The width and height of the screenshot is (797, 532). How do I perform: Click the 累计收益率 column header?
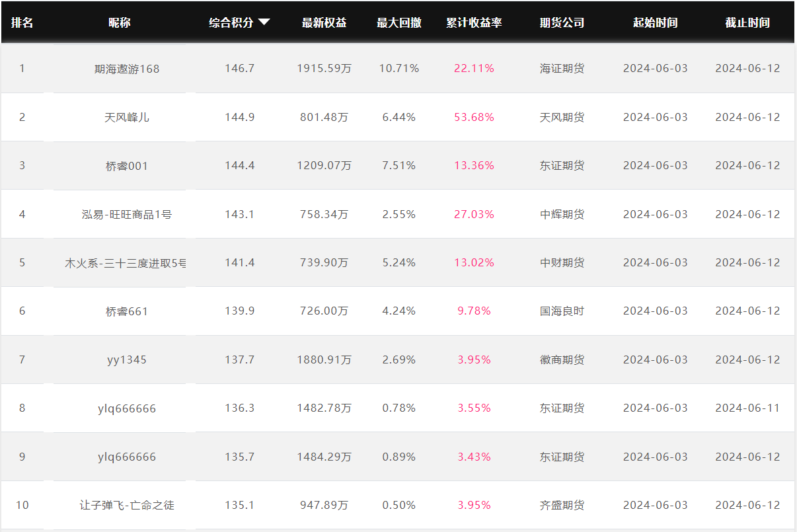click(474, 22)
